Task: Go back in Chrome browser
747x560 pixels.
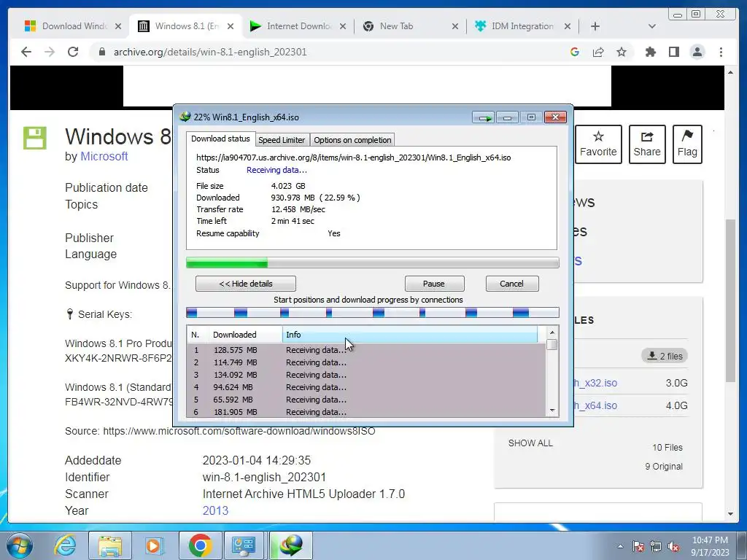Action: (x=26, y=52)
